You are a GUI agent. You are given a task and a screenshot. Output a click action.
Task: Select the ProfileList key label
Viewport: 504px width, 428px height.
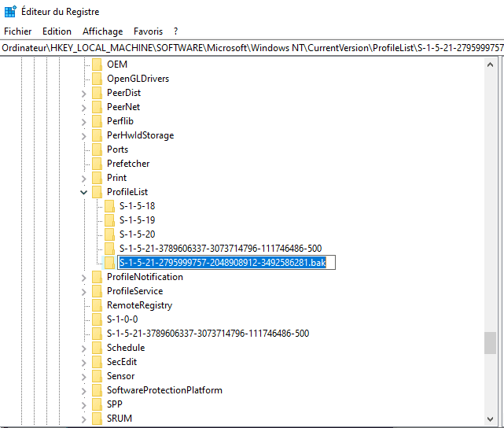pyautogui.click(x=127, y=192)
